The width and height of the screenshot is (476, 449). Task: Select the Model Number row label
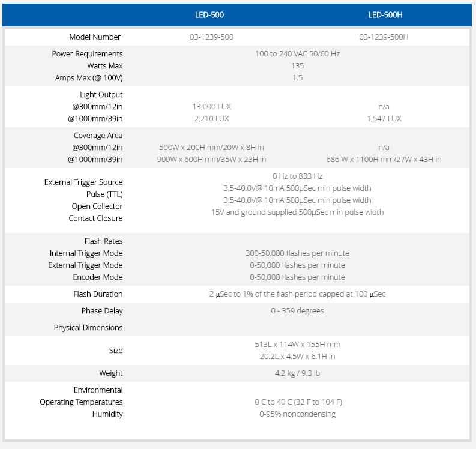95,37
